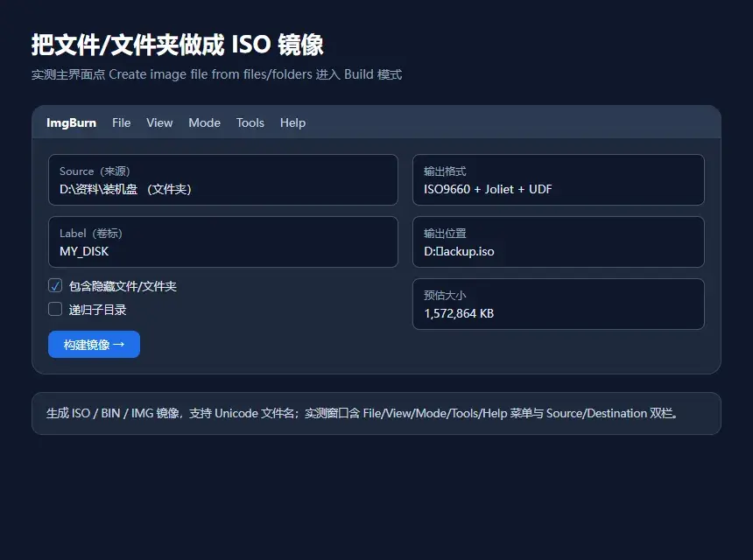Click the 把文件/文件夹做成 ISO 镜像 heading

point(177,45)
